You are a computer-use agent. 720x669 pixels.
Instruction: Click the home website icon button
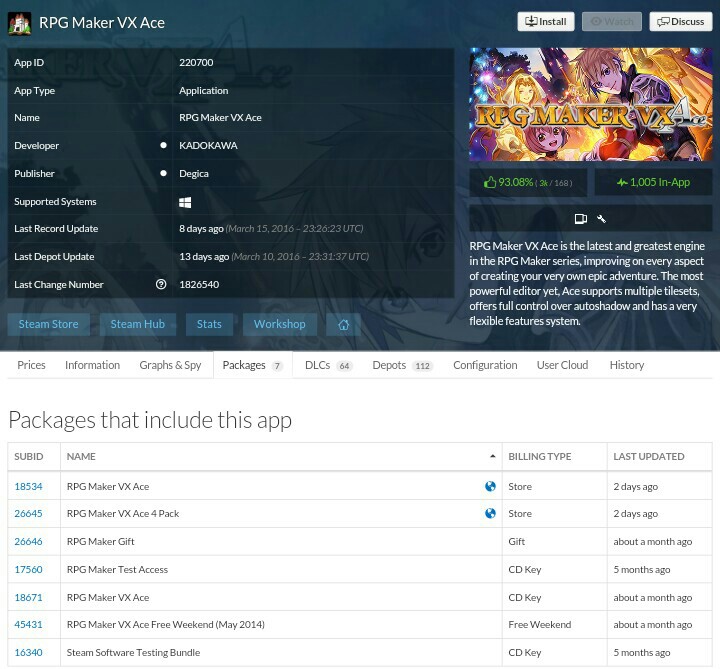343,324
